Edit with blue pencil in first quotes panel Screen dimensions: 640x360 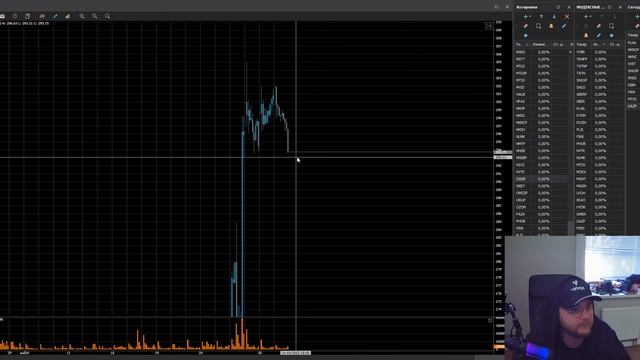(x=564, y=26)
